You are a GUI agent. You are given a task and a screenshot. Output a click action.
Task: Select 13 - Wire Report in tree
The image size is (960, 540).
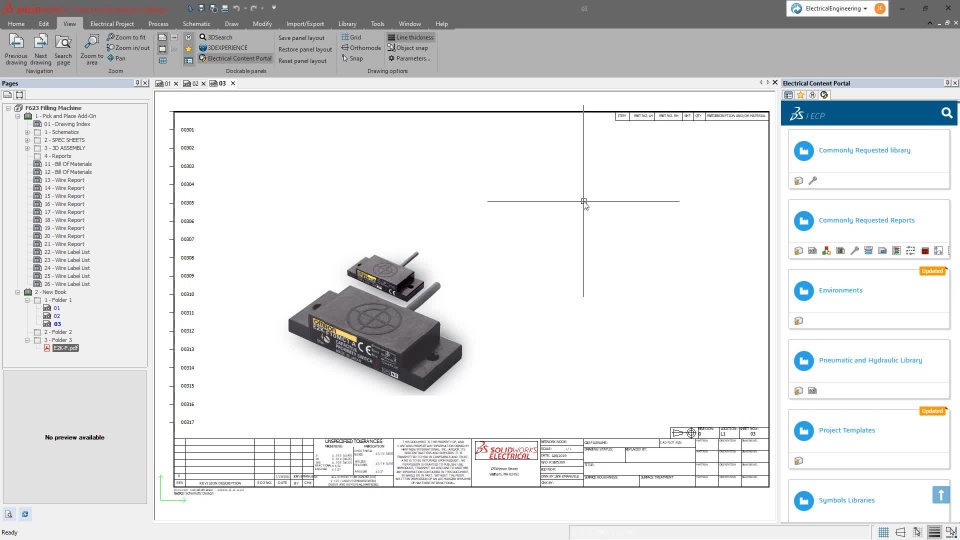click(64, 180)
